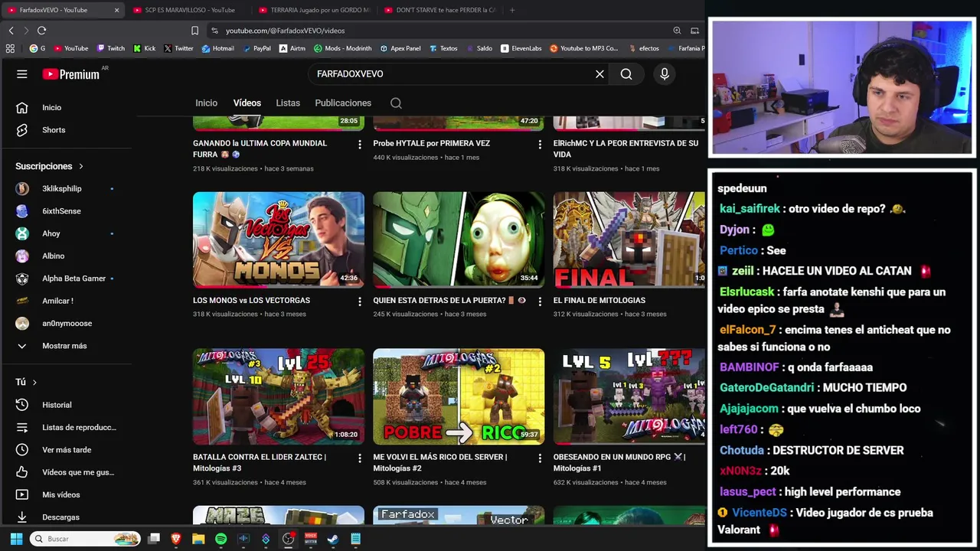Open a new browser tab
The height and width of the screenshot is (551, 980).
(x=512, y=10)
